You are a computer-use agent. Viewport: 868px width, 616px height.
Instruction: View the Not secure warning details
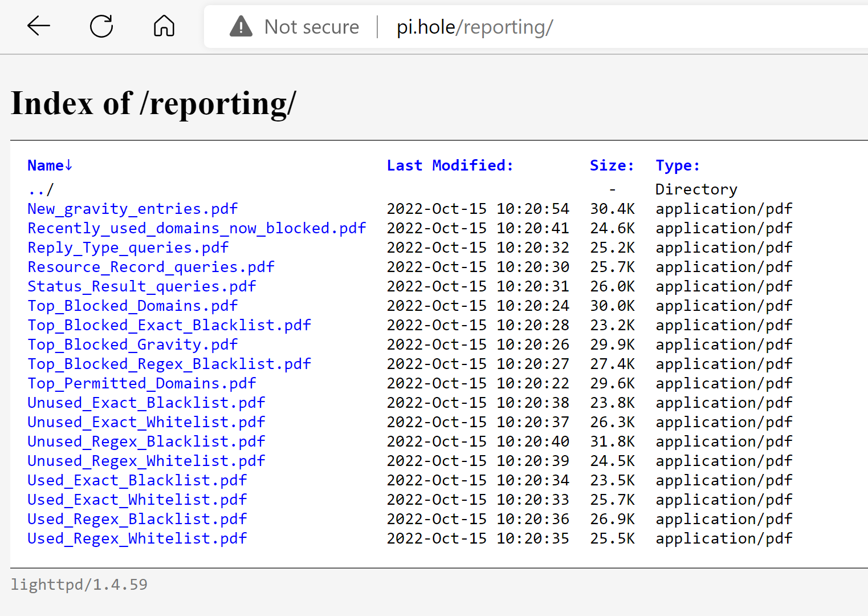(x=295, y=26)
